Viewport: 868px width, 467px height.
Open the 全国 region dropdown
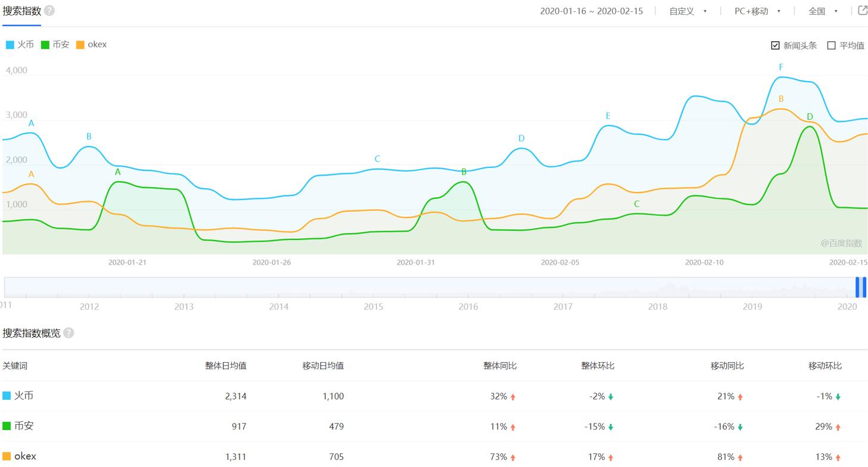point(823,11)
